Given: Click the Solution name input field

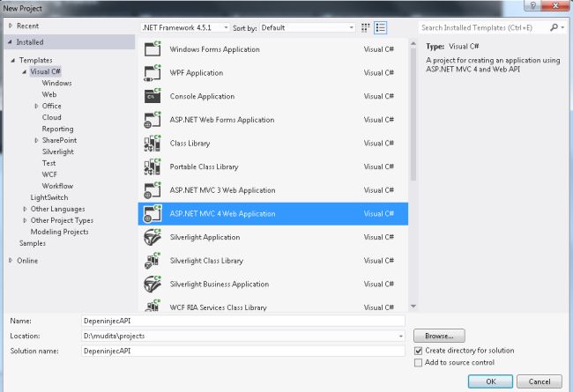Looking at the screenshot, I should [x=243, y=351].
